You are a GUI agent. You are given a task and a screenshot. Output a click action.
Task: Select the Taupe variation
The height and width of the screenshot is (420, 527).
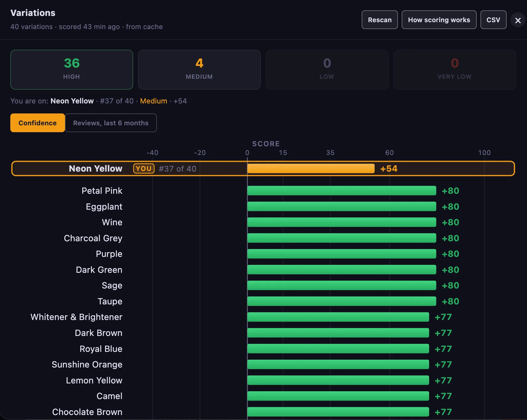(110, 301)
